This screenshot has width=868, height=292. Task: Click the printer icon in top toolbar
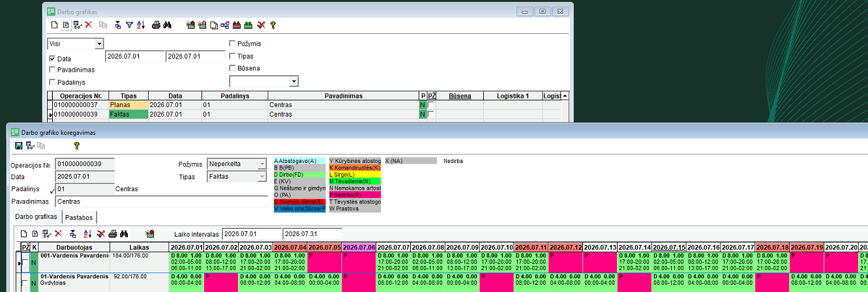click(156, 25)
